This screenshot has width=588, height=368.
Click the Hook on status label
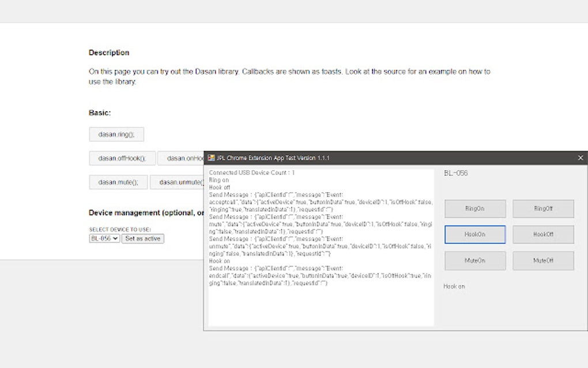click(x=454, y=287)
